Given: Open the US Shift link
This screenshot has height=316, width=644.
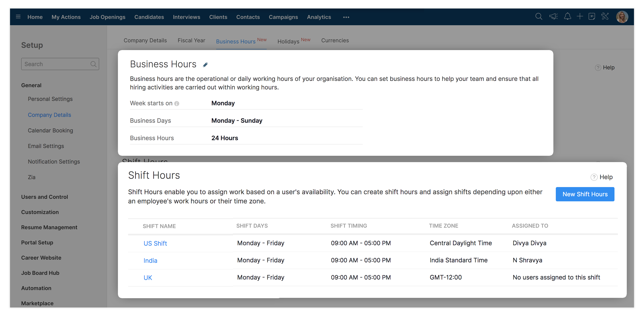Looking at the screenshot, I should tap(155, 243).
